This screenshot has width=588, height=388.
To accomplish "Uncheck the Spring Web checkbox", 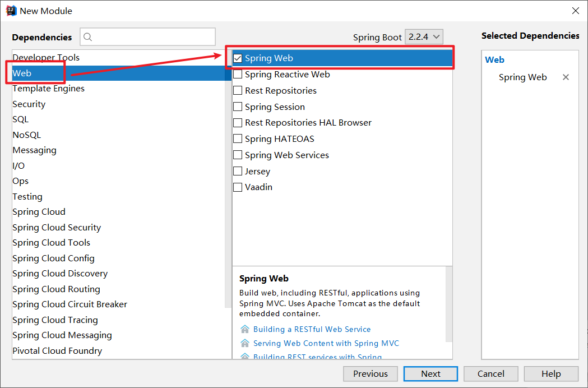I will point(238,58).
